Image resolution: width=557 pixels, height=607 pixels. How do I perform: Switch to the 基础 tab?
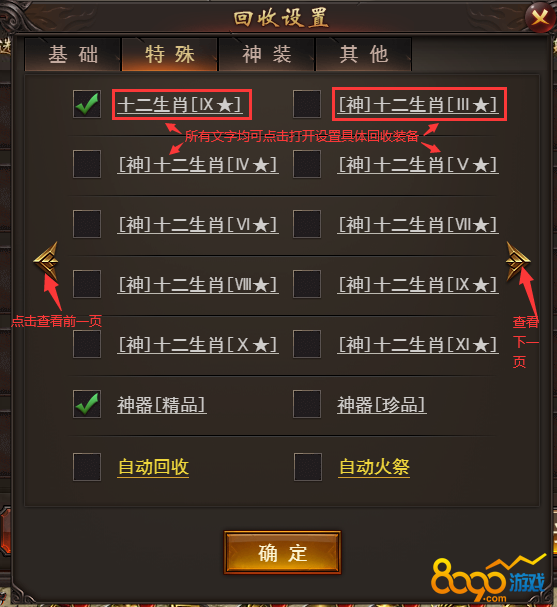[73, 54]
